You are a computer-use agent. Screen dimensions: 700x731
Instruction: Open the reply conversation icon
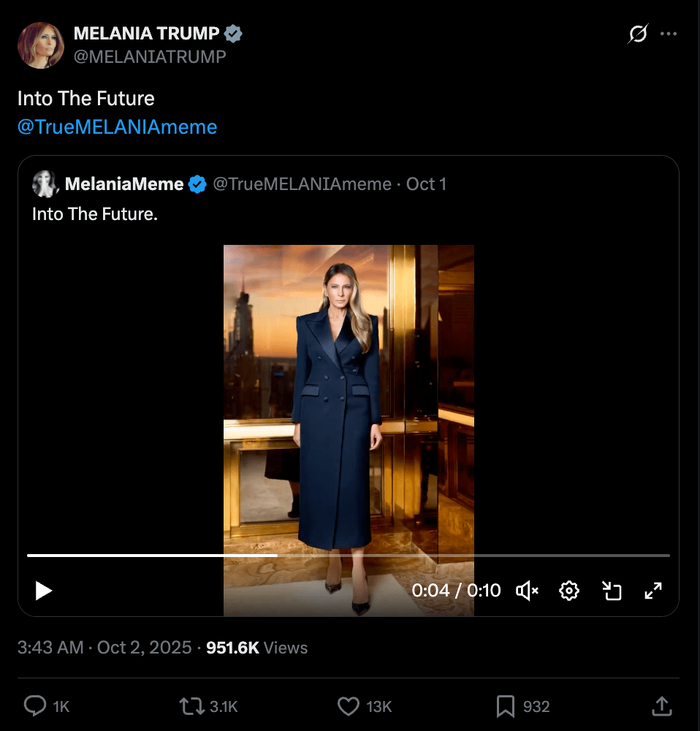pyautogui.click(x=35, y=706)
